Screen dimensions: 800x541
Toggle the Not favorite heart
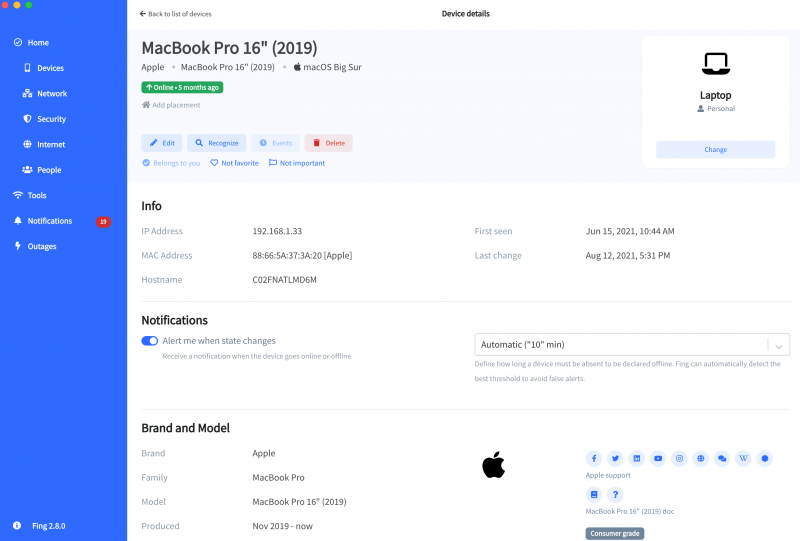tap(235, 163)
